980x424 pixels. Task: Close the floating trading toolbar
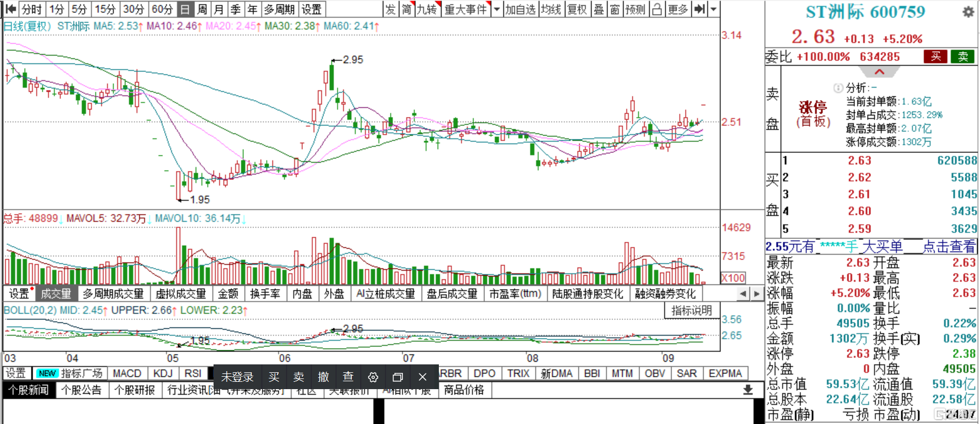pos(423,377)
